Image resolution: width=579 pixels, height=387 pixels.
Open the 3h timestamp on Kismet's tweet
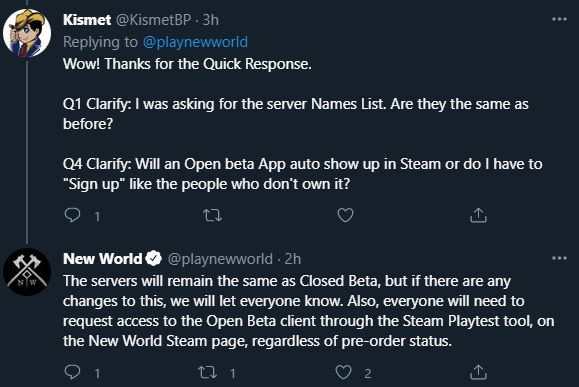click(x=210, y=20)
